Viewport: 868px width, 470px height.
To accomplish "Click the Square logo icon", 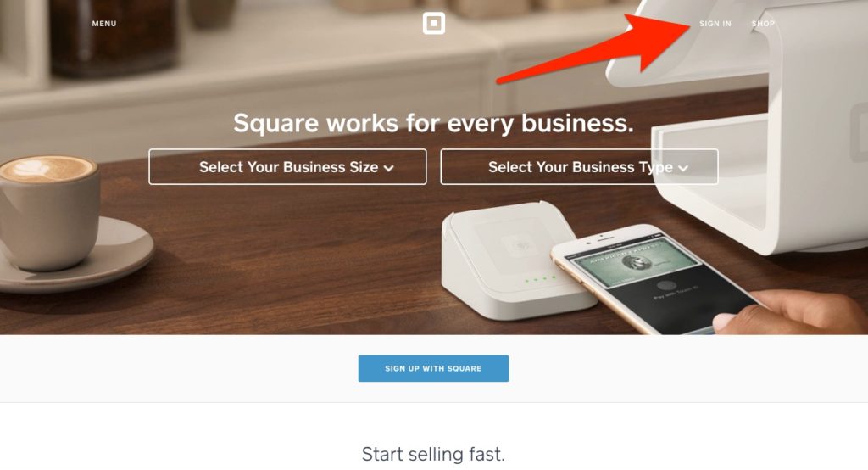I will point(433,23).
